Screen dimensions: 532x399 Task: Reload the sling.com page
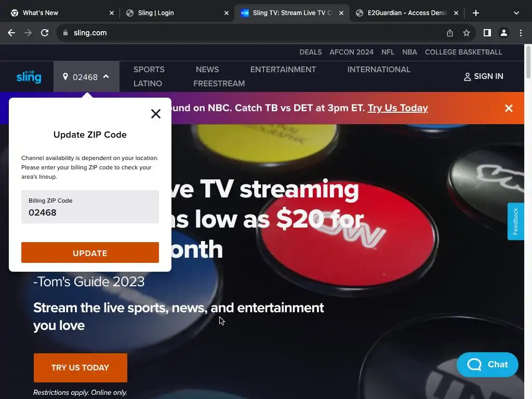(x=45, y=33)
